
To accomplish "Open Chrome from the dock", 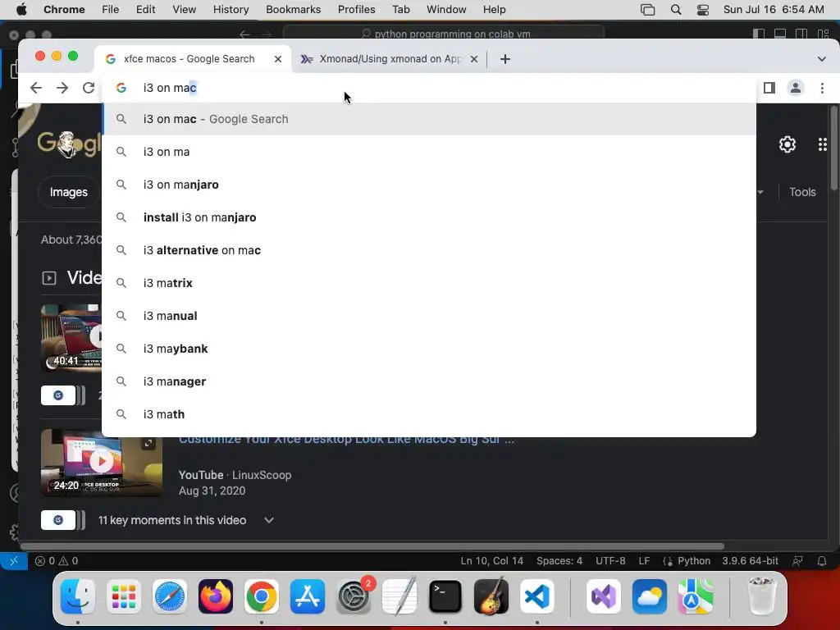I will [262, 596].
